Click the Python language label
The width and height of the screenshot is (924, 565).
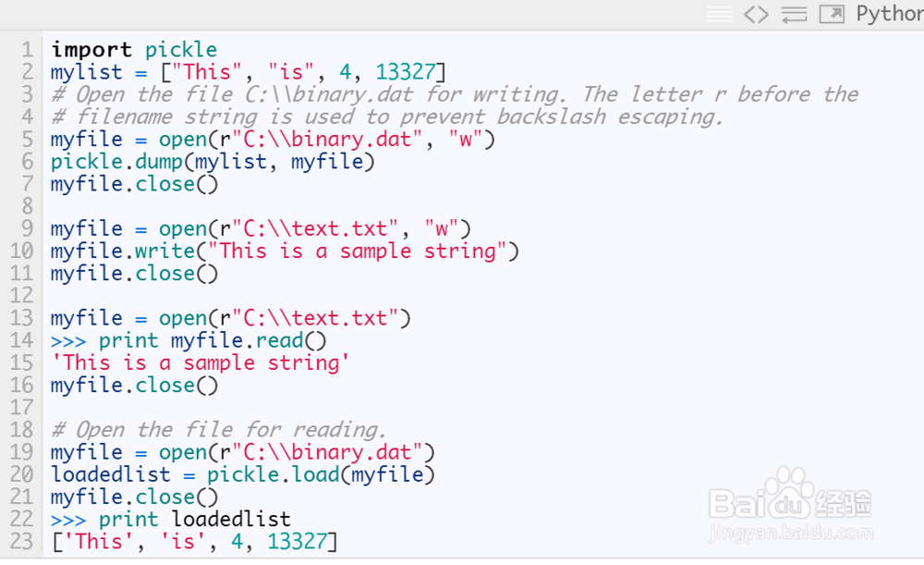pos(889,14)
